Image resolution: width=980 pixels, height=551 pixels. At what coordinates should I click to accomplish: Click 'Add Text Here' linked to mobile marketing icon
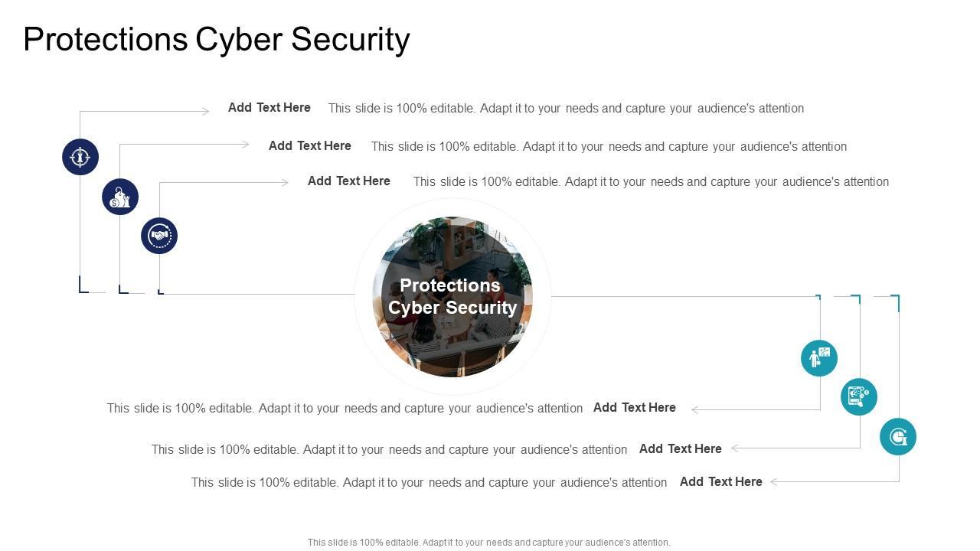[x=681, y=448]
